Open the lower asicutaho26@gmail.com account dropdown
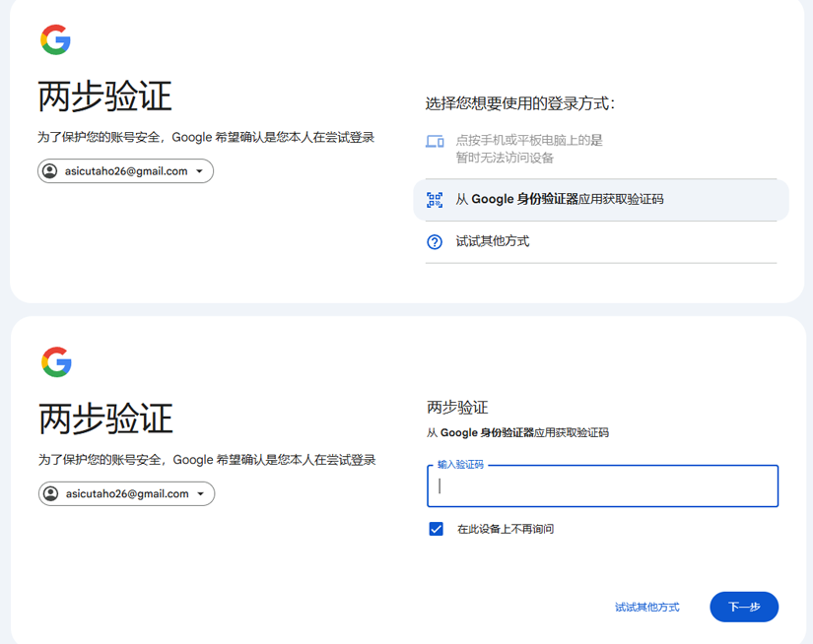 [x=126, y=493]
